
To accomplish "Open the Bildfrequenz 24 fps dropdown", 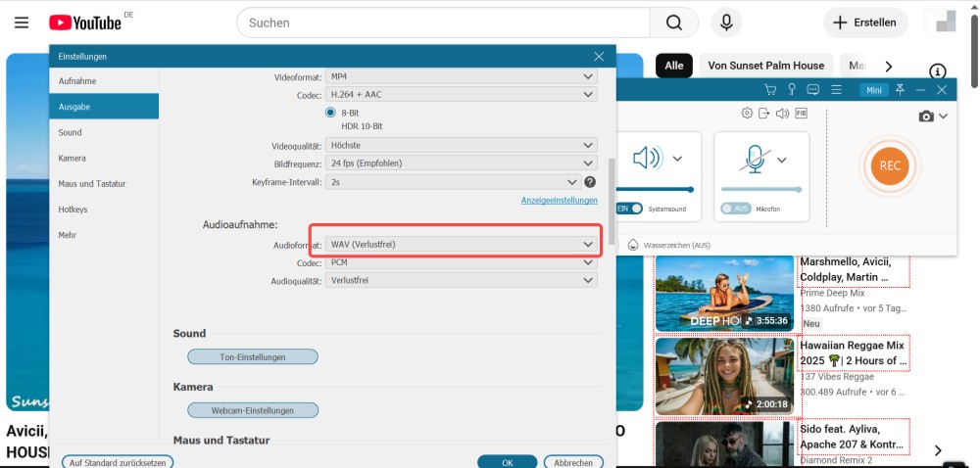I will click(462, 164).
